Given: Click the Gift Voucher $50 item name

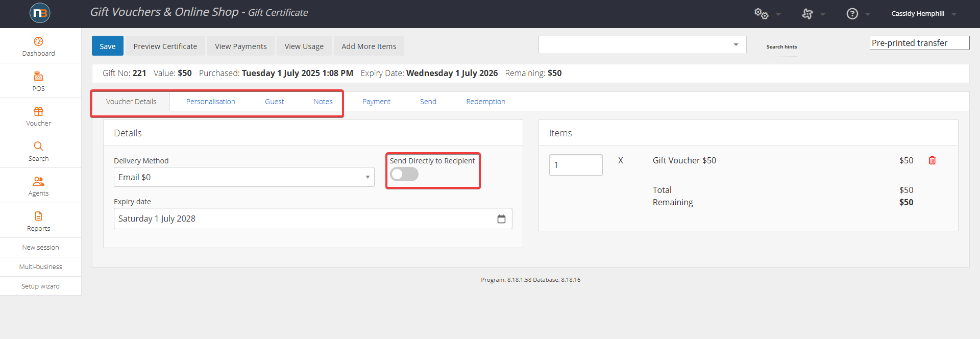Looking at the screenshot, I should point(684,160).
